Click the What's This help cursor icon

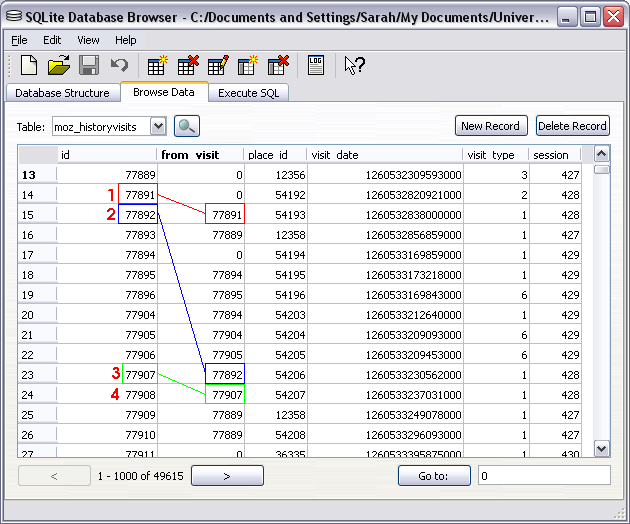coord(354,66)
